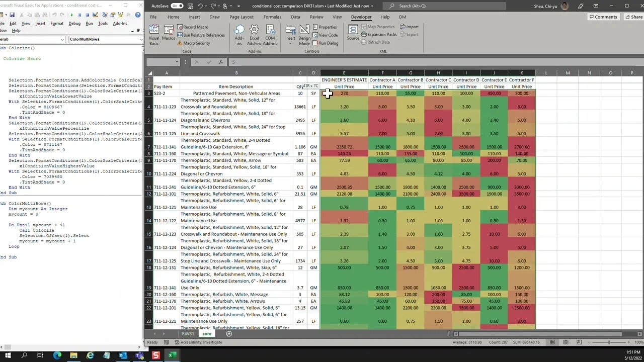Open the DM ribbon tab
644x362 pixels.
point(403,17)
